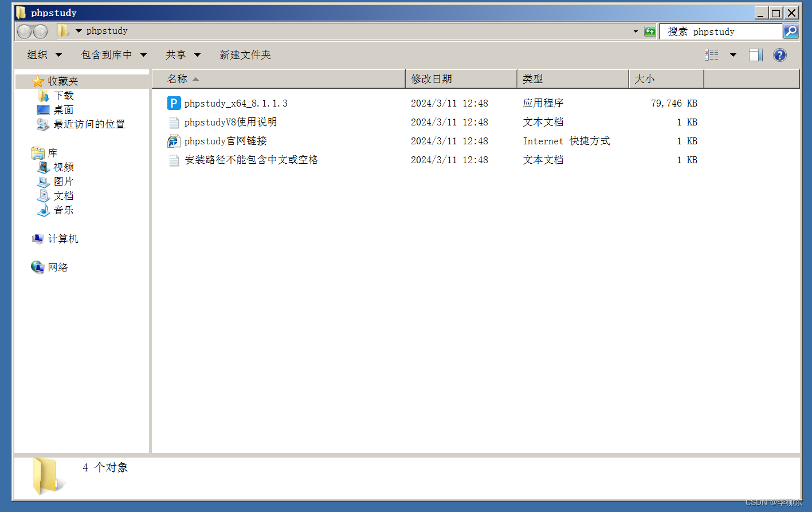The height and width of the screenshot is (512, 812).
Task: Open the 组织 dropdown menu
Action: pyautogui.click(x=44, y=55)
